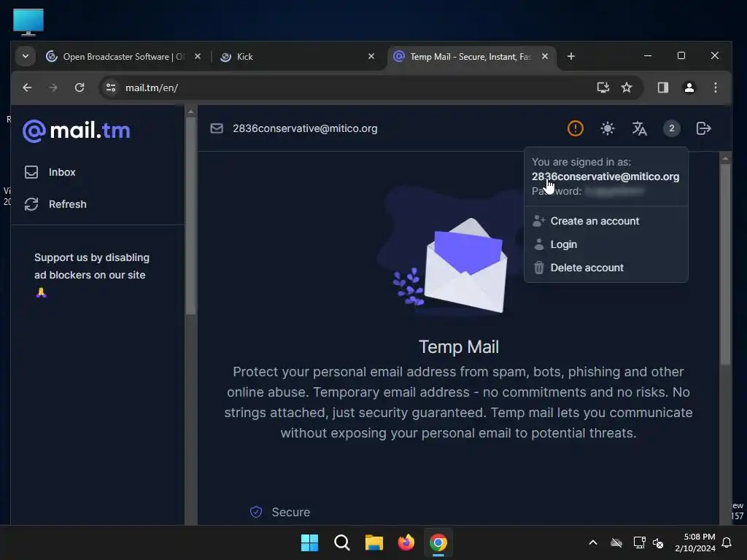
Task: Click the sidebar vertical scrollbar
Action: [x=190, y=215]
